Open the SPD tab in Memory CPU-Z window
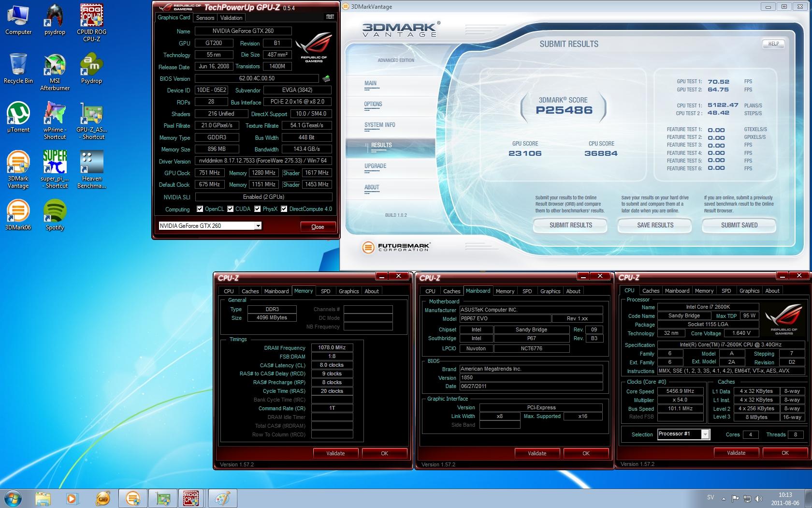This screenshot has width=812, height=508. click(326, 291)
